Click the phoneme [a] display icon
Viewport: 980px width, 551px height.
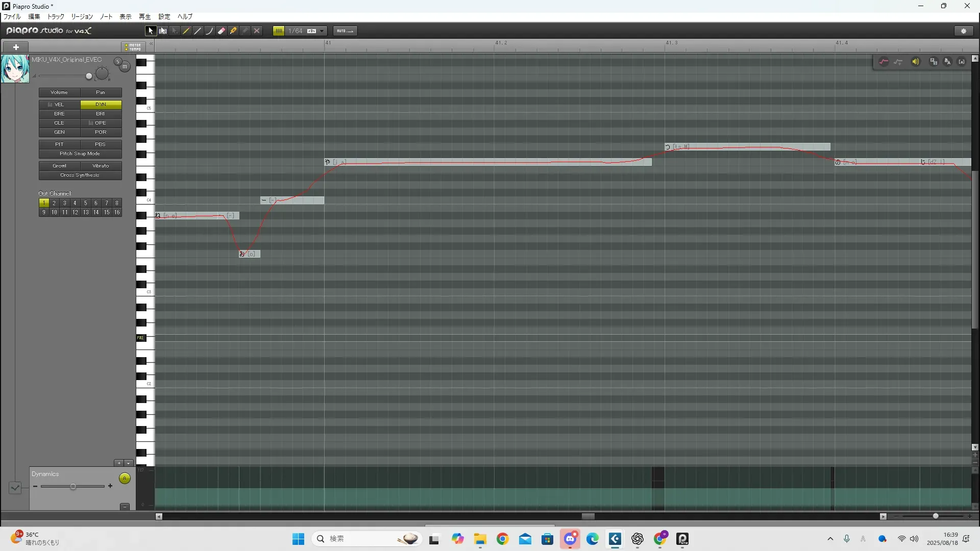(962, 62)
